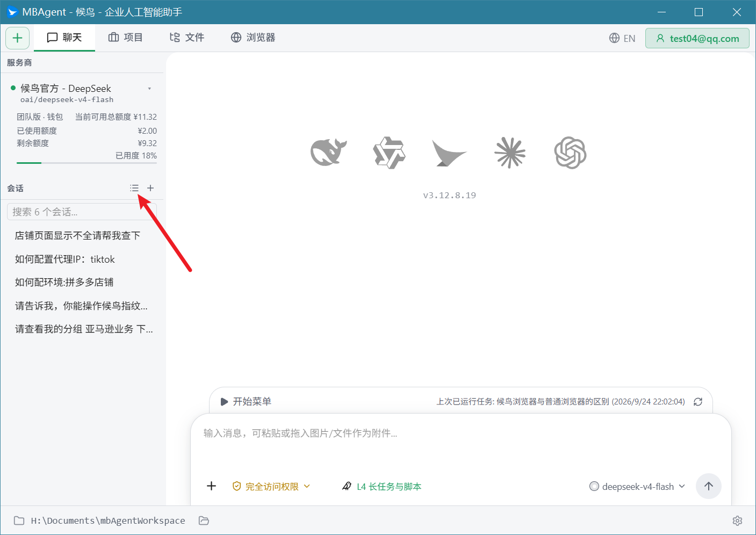
Task: Open last run task 候鸟浏览器与普通浏览器的区别
Action: pos(560,402)
